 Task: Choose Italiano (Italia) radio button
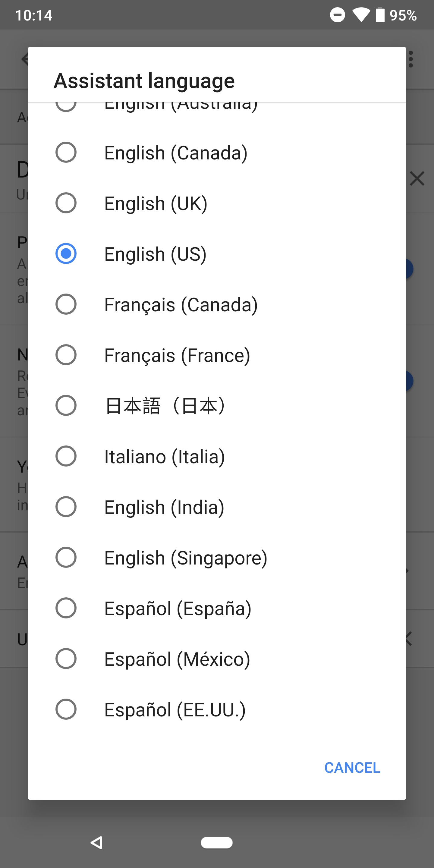pos(66,456)
